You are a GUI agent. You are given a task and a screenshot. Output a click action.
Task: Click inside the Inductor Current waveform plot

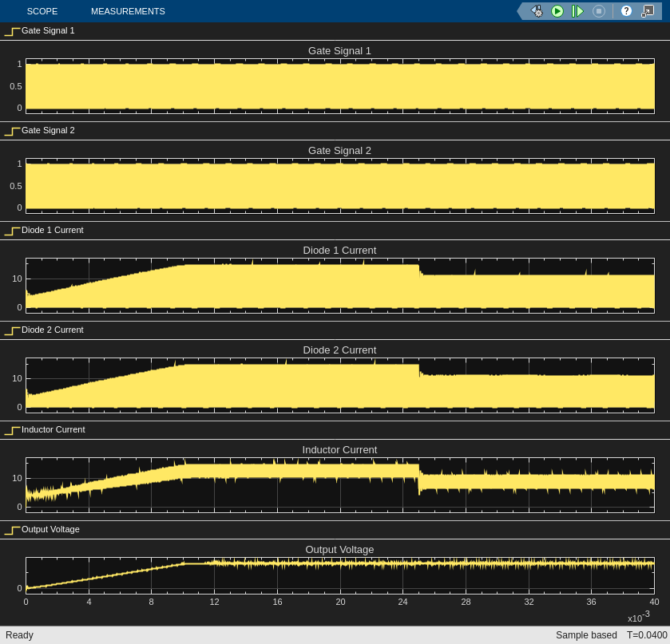340,485
